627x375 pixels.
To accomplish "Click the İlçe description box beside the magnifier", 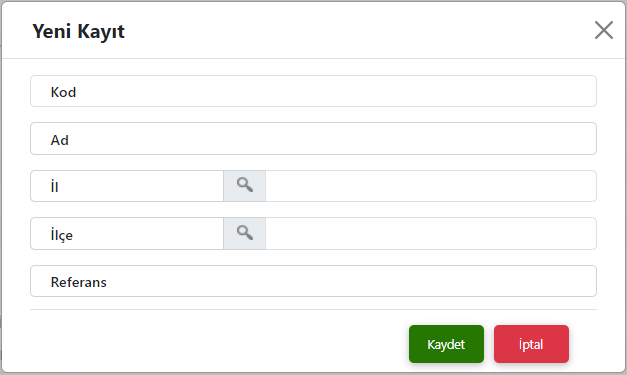I will pyautogui.click(x=431, y=233).
